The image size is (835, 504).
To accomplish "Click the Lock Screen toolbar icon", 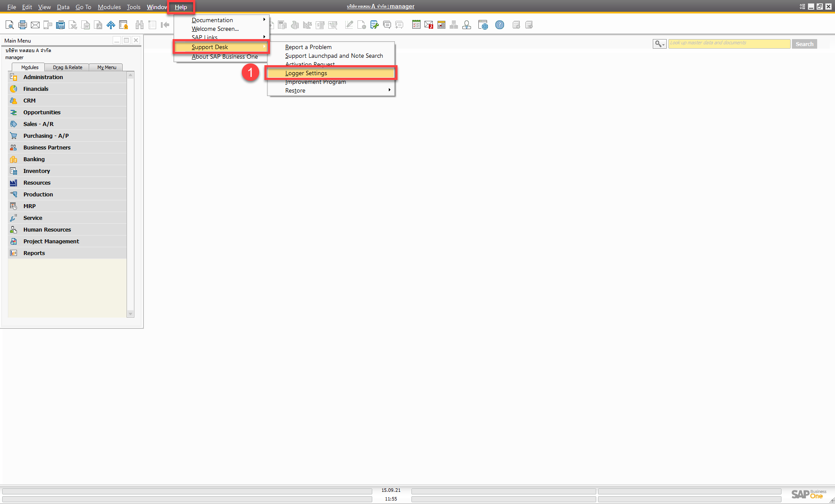I will click(x=124, y=25).
